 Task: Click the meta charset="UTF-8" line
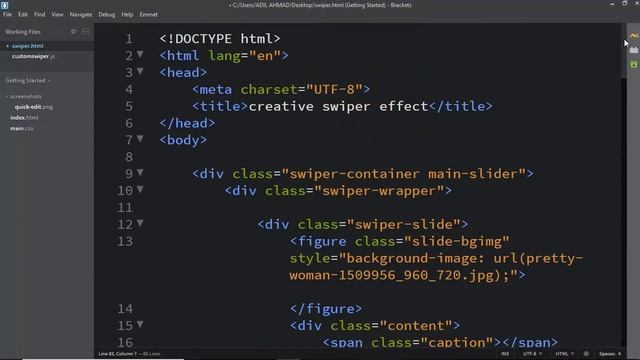pos(281,89)
